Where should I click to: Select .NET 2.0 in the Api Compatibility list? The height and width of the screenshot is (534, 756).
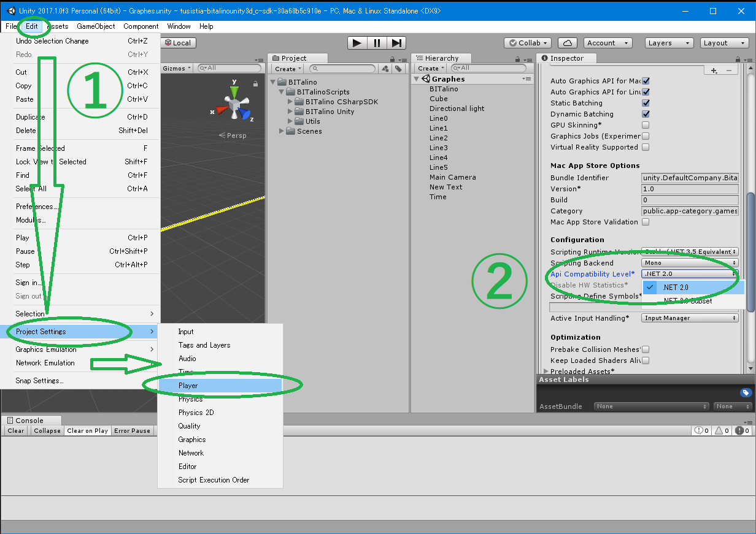693,288
